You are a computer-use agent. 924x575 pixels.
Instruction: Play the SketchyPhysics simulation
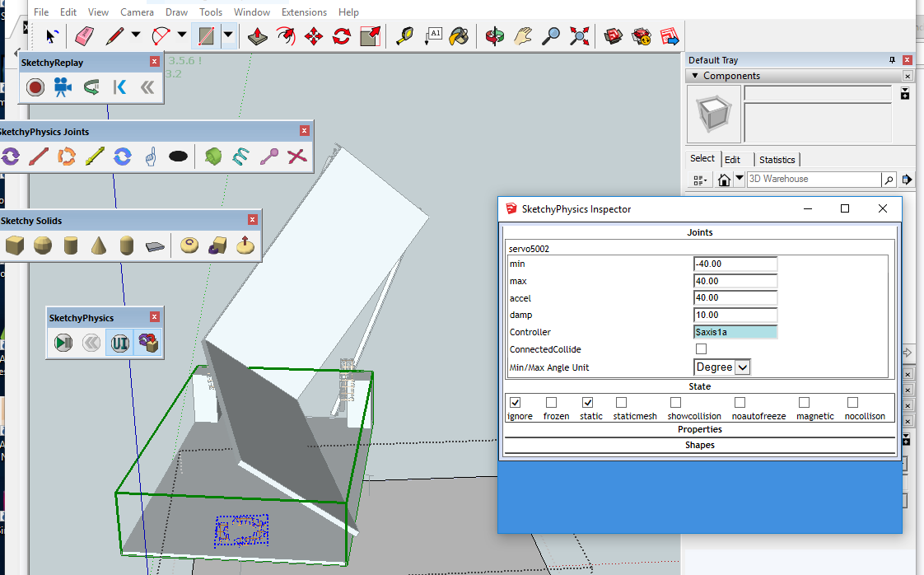63,343
